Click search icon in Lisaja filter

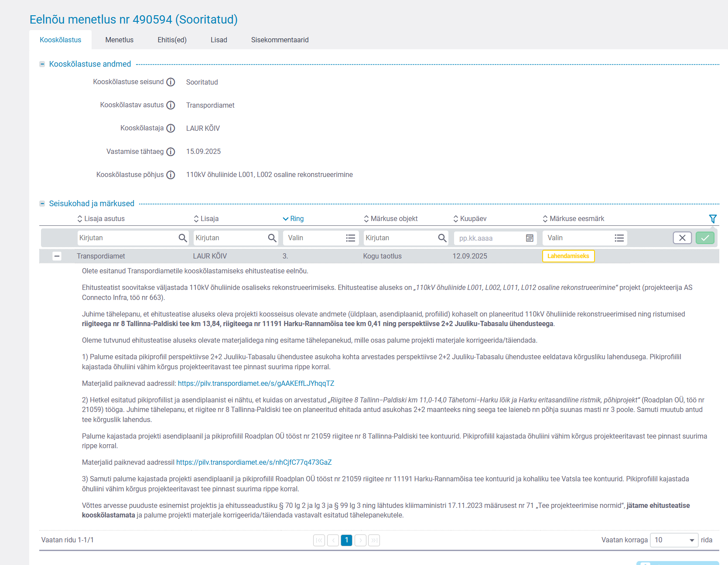tap(272, 238)
